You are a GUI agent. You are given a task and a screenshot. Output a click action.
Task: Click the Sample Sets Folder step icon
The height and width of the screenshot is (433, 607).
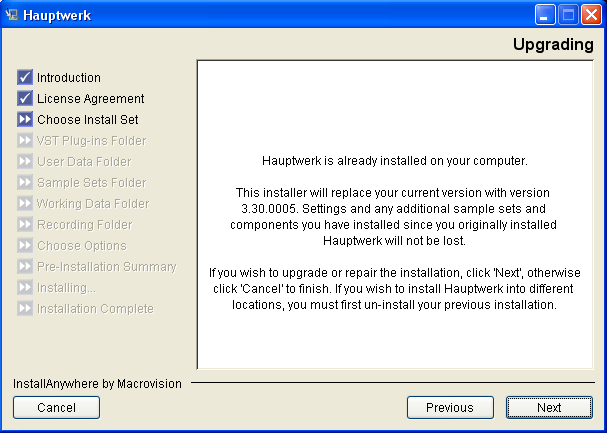click(25, 182)
